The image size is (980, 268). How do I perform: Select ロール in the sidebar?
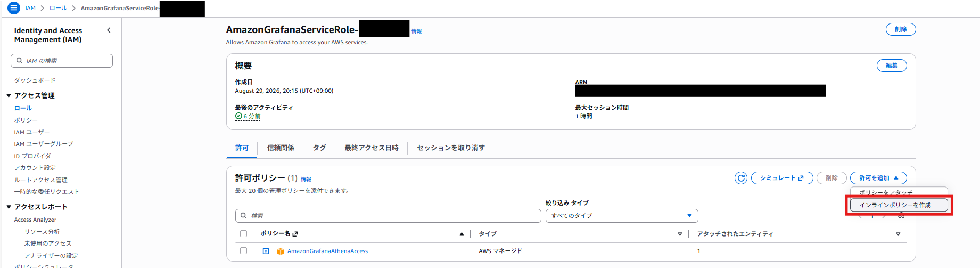tap(23, 108)
